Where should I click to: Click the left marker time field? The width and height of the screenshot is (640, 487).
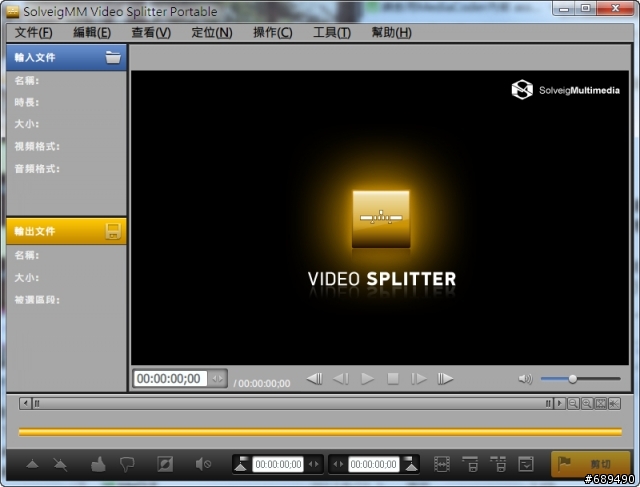(x=278, y=464)
